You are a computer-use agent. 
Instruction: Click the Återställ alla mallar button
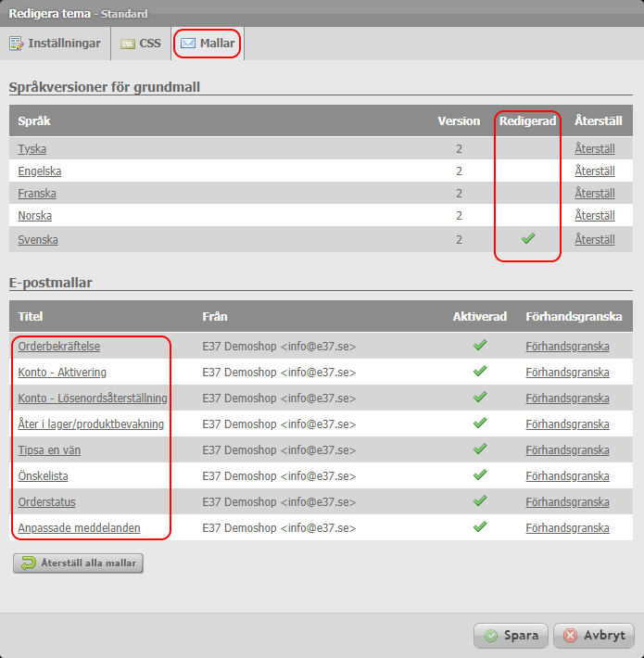click(78, 563)
